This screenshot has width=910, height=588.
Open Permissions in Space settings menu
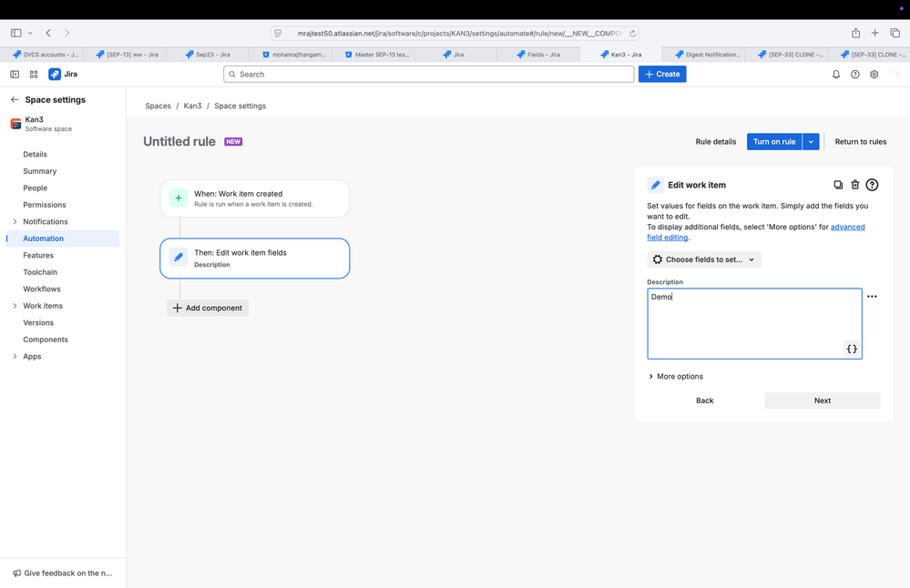pos(44,205)
